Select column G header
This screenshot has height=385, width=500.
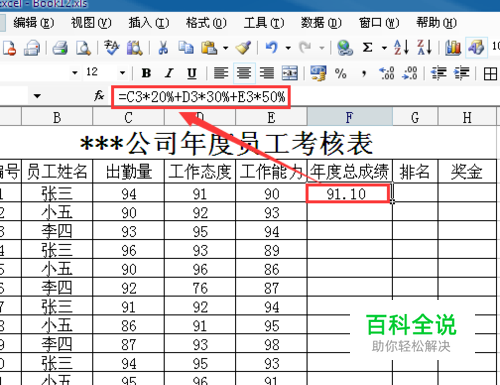(x=415, y=117)
